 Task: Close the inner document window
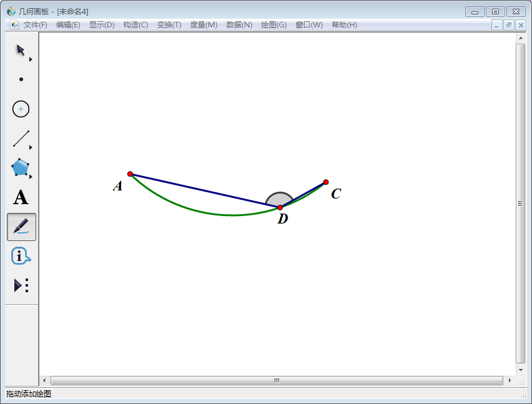tap(521, 25)
